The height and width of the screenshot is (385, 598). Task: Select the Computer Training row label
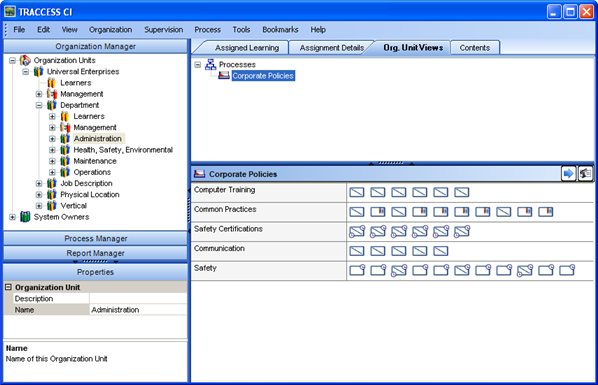224,190
